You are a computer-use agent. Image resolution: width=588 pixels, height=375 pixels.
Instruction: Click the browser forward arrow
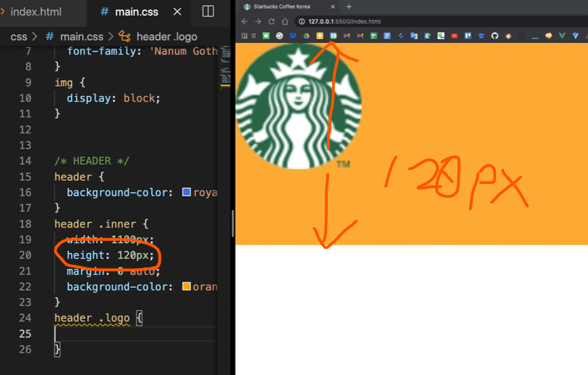click(258, 22)
